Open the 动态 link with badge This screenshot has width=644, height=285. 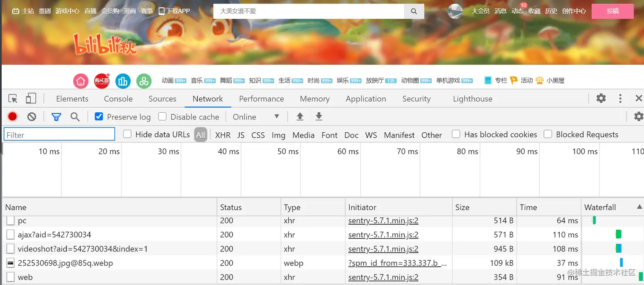tap(517, 11)
